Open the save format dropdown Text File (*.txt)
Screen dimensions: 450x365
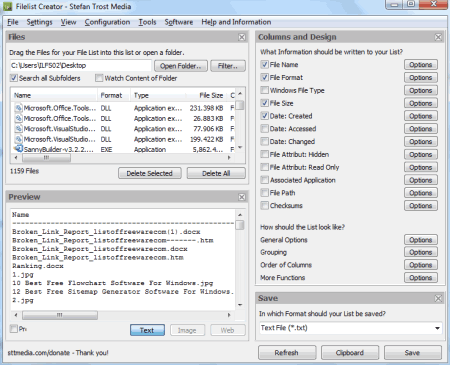(350, 328)
